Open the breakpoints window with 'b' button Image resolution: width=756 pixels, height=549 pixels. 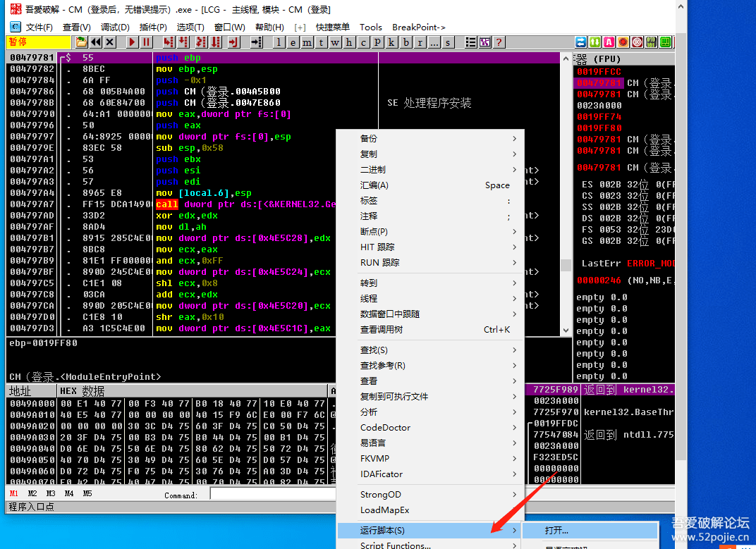click(x=406, y=42)
